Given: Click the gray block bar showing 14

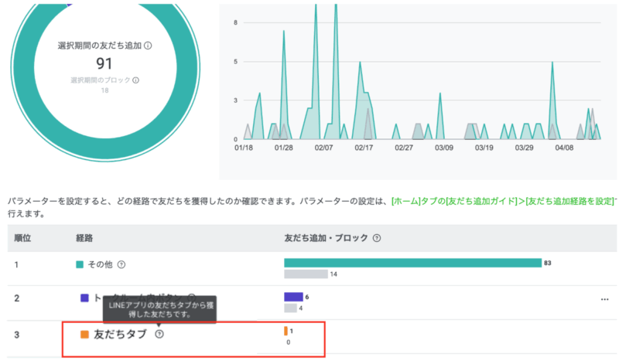Looking at the screenshot, I should 306,274.
